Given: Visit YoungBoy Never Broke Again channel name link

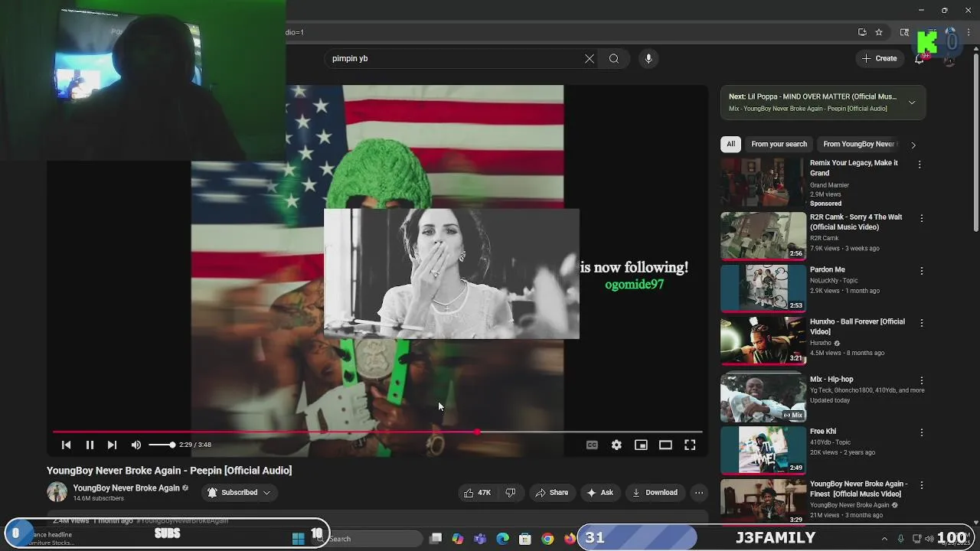Looking at the screenshot, I should pyautogui.click(x=126, y=488).
